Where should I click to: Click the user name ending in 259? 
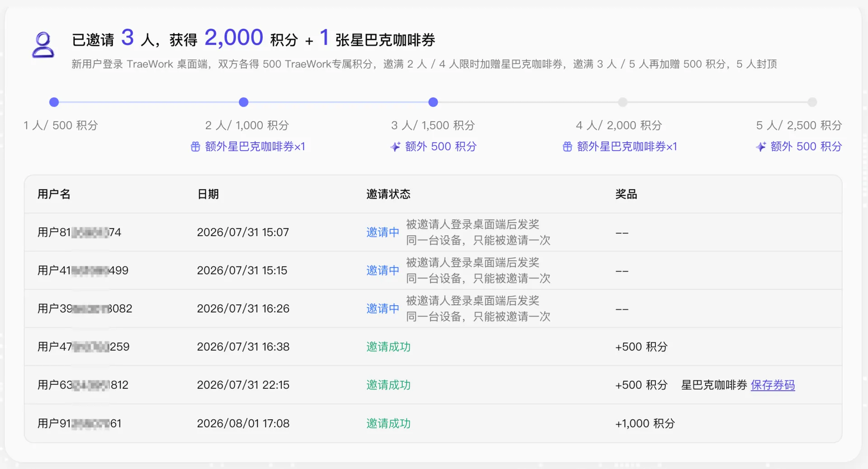tap(83, 347)
